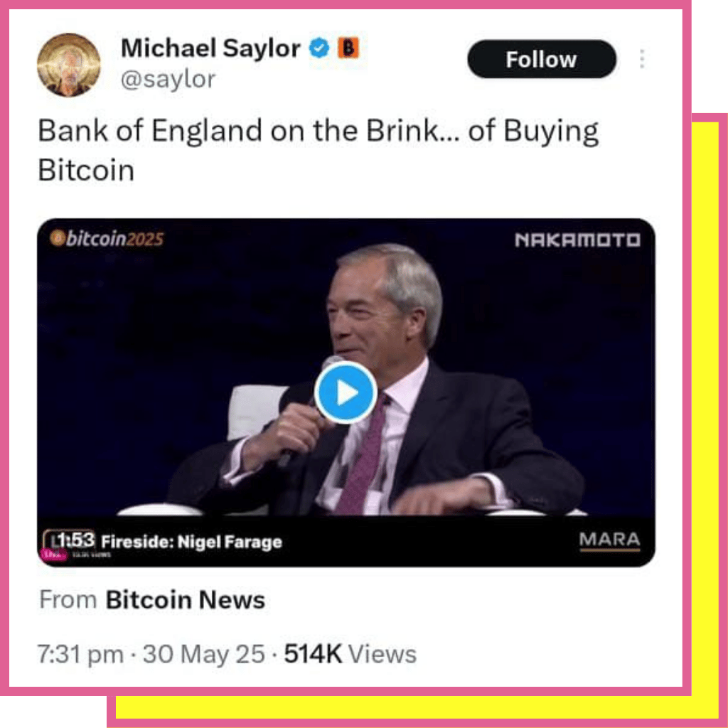Click the blue verified checkmark badge

pos(319,48)
